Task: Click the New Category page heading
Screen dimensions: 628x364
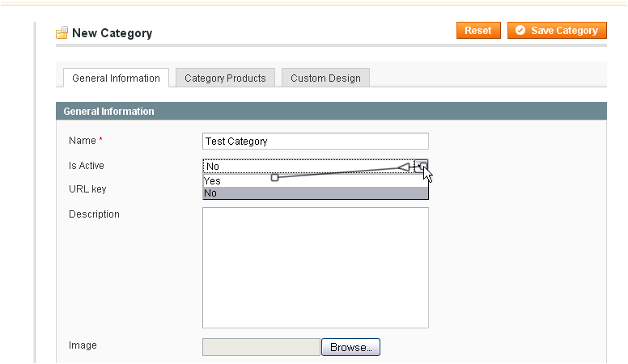Action: coord(112,33)
